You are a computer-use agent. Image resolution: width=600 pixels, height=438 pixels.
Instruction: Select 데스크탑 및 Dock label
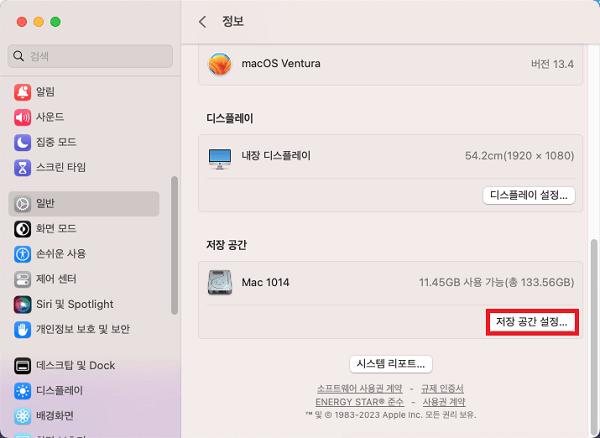[75, 366]
